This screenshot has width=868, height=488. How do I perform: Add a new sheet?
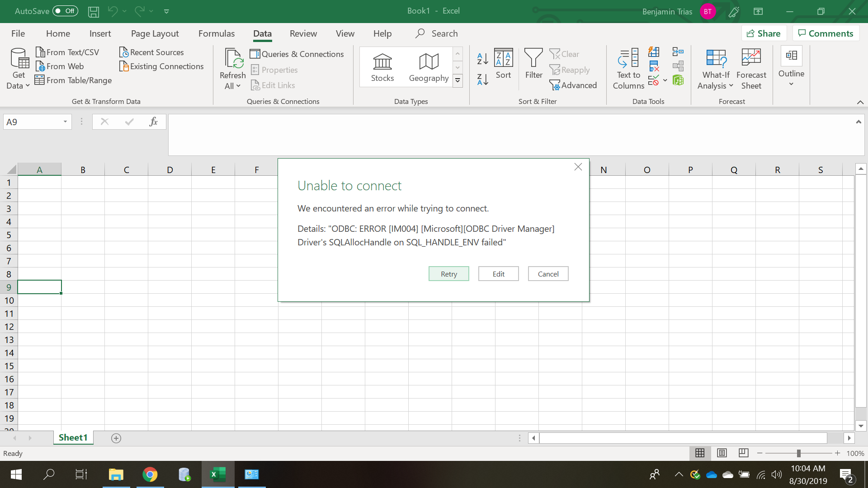coord(116,438)
